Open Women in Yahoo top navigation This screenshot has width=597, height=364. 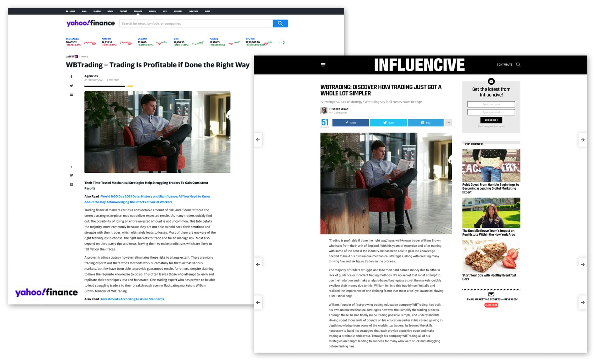(152, 11)
